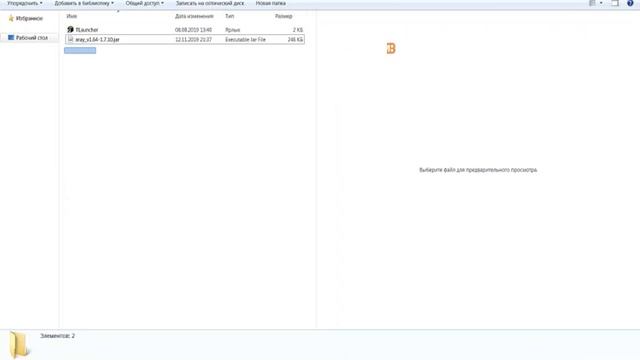Image resolution: width=640 pixels, height=360 pixels.
Task: Sort by the Размер column header
Action: coord(284,16)
